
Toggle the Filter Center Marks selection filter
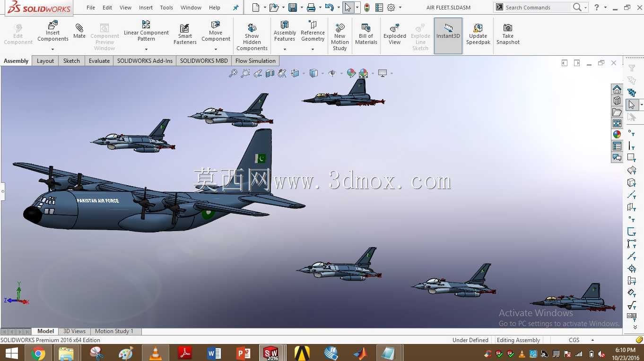(x=632, y=268)
